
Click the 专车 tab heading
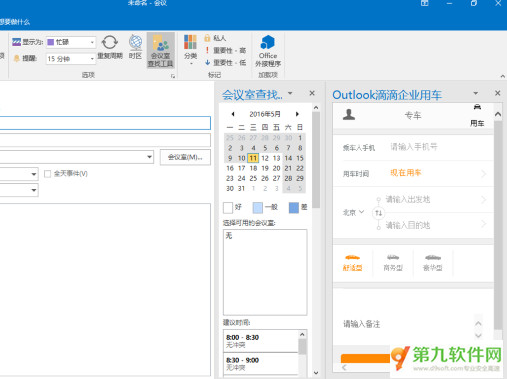click(x=413, y=116)
